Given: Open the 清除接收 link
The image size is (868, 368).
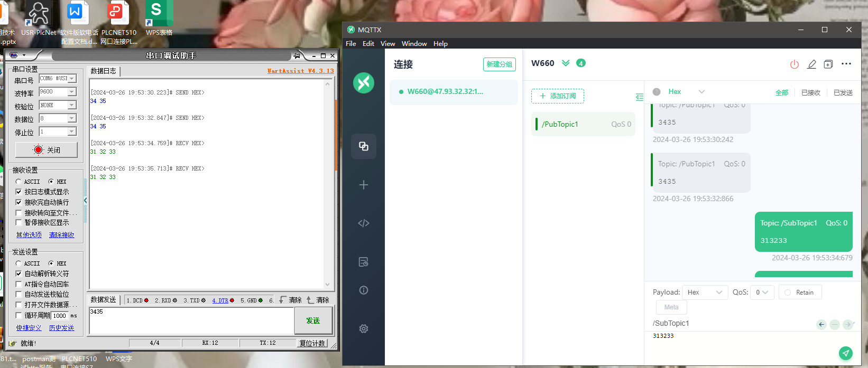Looking at the screenshot, I should pos(62,235).
